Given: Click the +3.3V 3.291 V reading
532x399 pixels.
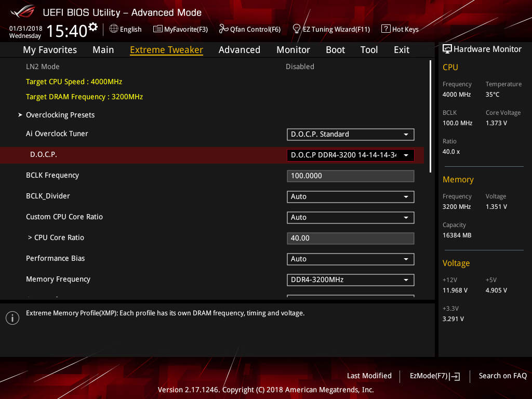Looking at the screenshot, I should (453, 319).
